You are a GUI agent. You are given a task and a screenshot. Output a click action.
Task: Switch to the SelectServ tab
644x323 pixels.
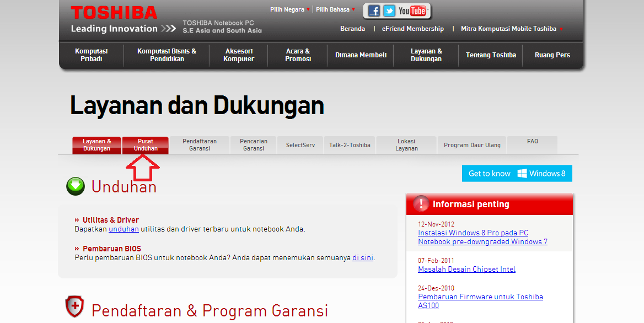(x=300, y=145)
